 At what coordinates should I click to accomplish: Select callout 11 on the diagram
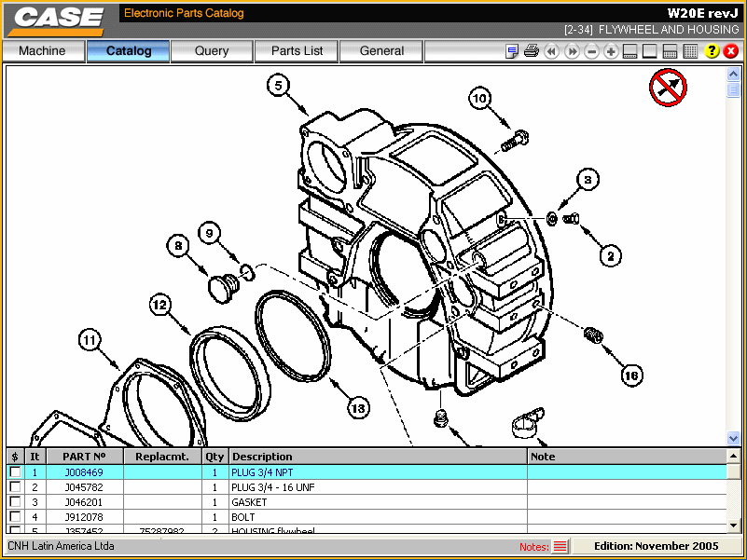90,340
